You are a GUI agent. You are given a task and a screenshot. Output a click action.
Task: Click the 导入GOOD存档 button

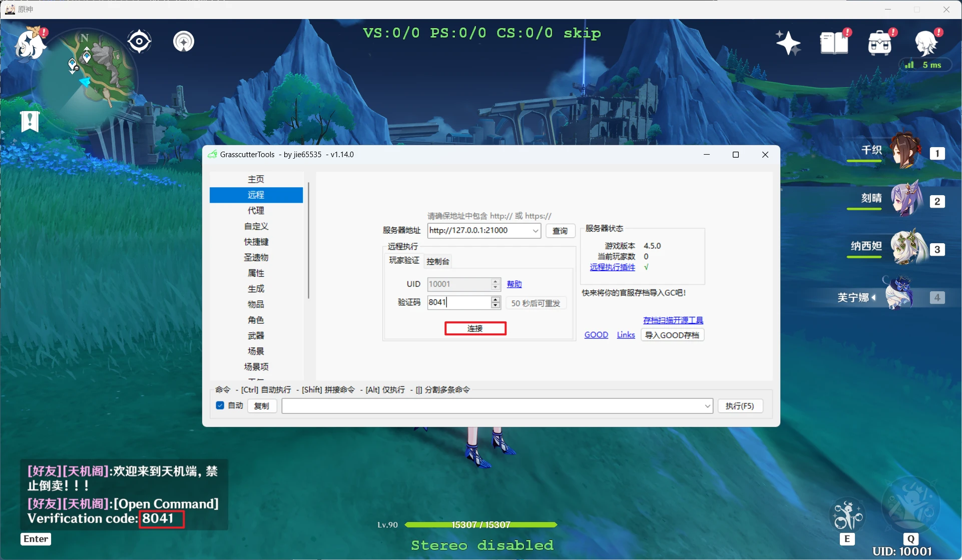point(672,335)
